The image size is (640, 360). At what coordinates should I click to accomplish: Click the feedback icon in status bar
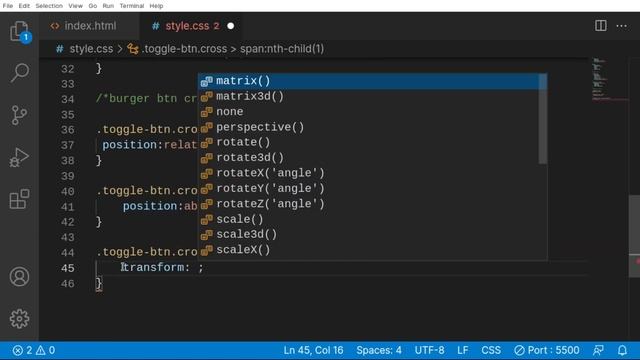tap(598, 350)
